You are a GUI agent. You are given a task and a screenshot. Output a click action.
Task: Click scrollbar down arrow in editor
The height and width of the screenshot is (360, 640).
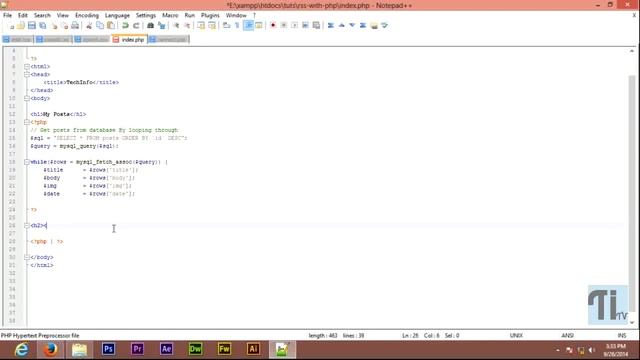pyautogui.click(x=632, y=322)
